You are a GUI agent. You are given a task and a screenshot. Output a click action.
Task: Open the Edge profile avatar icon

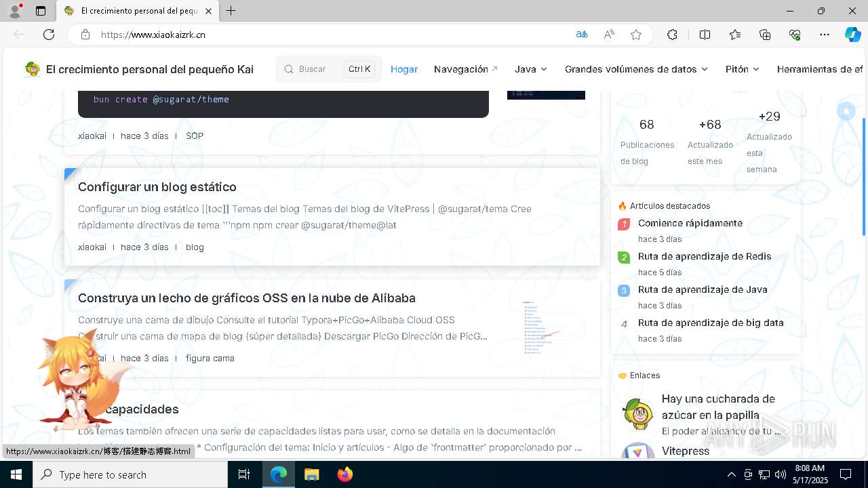click(14, 11)
